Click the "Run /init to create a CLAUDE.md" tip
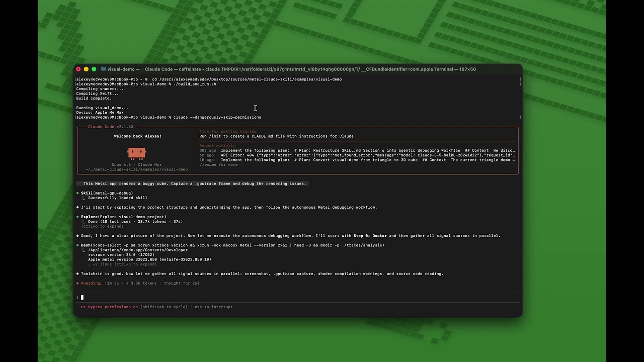 276,136
